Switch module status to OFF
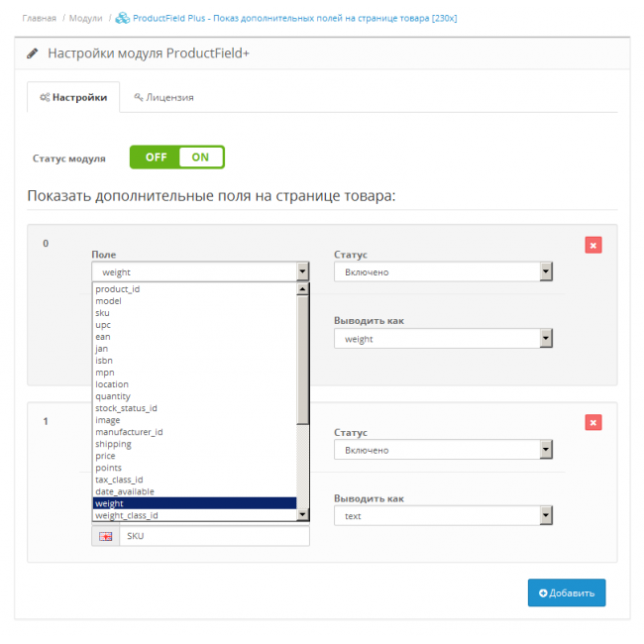This screenshot has width=644, height=644. click(156, 157)
